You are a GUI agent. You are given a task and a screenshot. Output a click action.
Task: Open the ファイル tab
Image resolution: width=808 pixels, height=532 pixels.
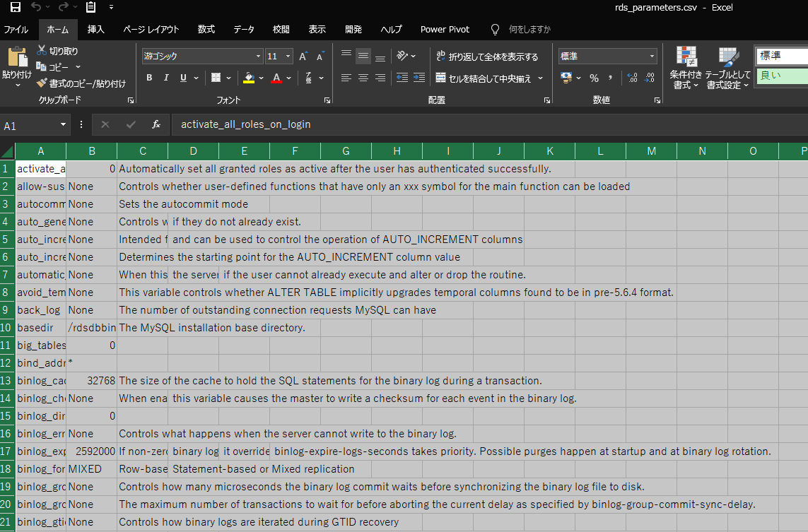pyautogui.click(x=16, y=30)
